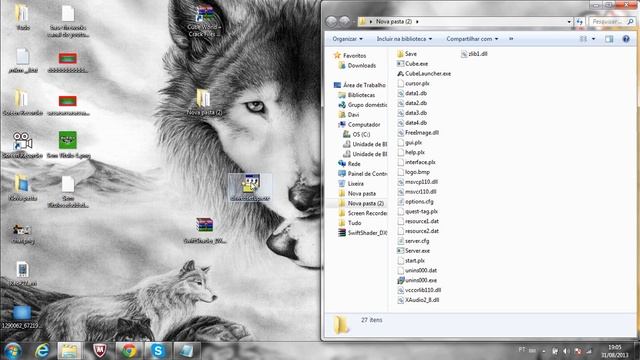This screenshot has height=360, width=640.
Task: Select XAudio2_8.dll file
Action: point(418,300)
